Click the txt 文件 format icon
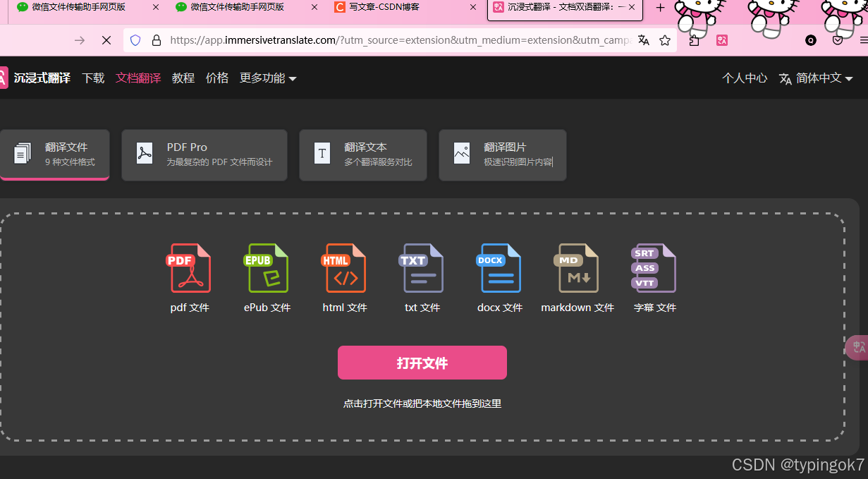 422,268
